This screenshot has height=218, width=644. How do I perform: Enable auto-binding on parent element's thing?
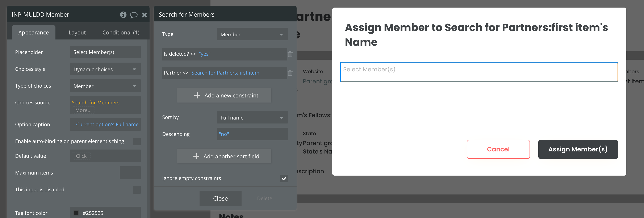coord(137,142)
